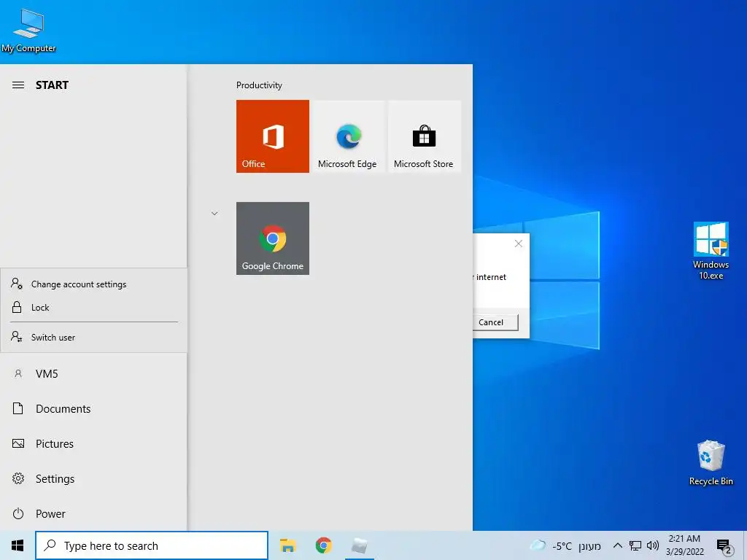Viewport: 747px width, 560px height.
Task: Launch the Google Chrome tile in Start
Action: 273,238
